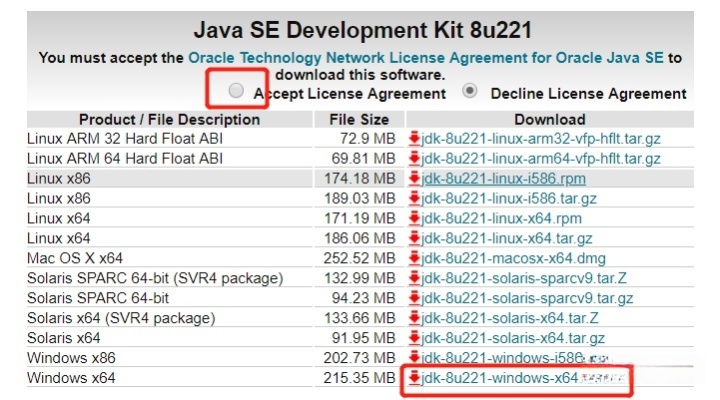Click the 132.99 MB file size cell
720x400 pixels.
[360, 278]
